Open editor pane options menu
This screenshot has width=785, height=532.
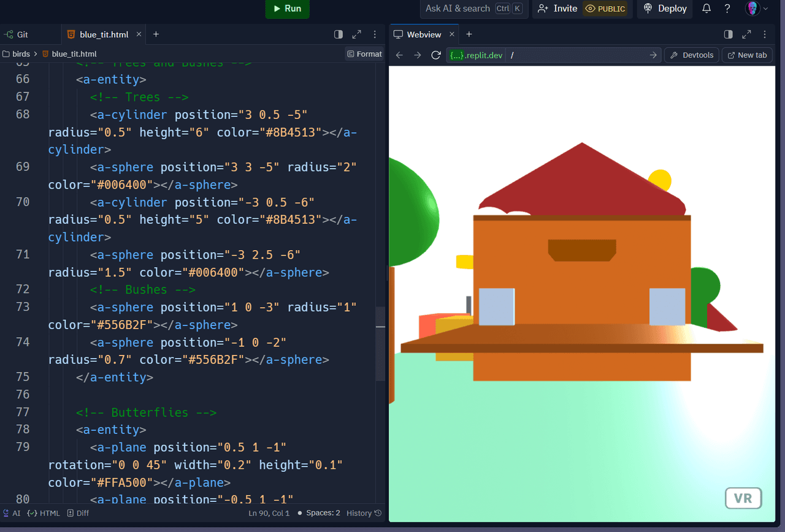click(375, 34)
